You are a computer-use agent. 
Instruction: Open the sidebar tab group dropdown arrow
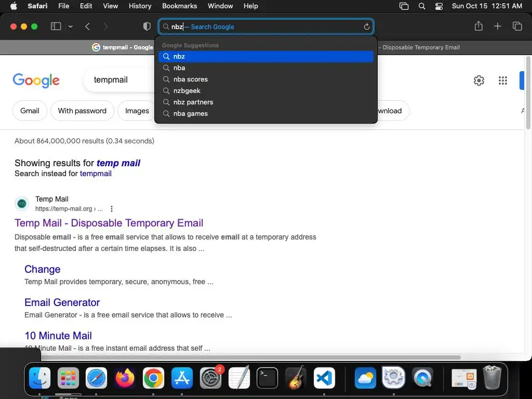pos(71,26)
